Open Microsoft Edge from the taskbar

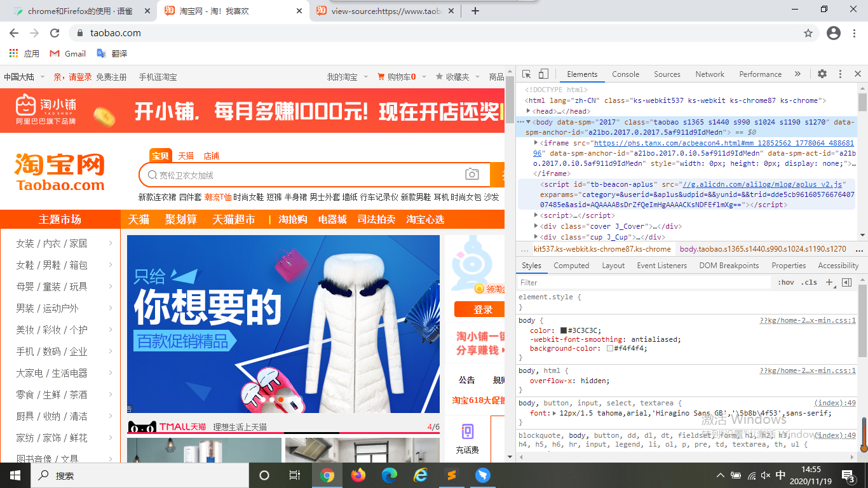click(x=390, y=475)
